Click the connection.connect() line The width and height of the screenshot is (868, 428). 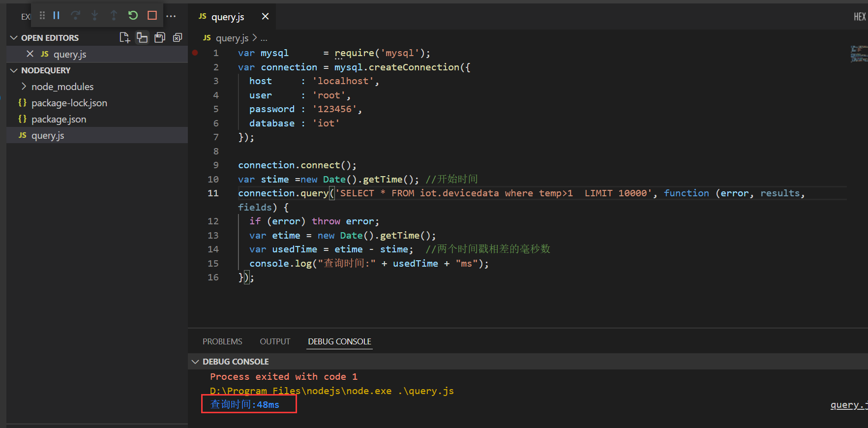[297, 165]
